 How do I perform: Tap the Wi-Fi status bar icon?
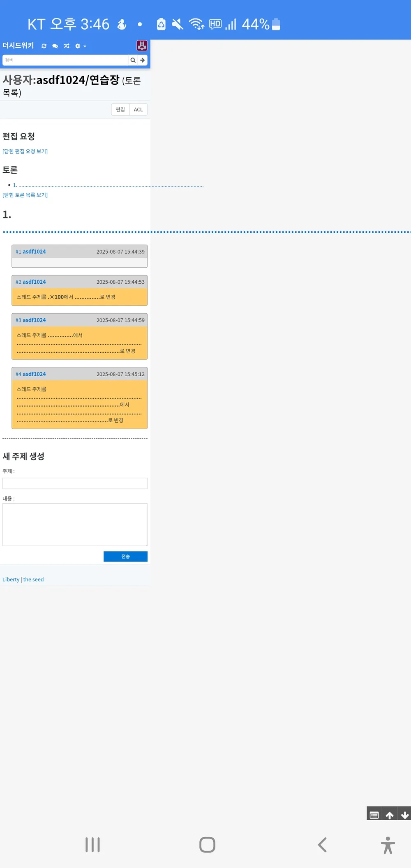(x=196, y=24)
